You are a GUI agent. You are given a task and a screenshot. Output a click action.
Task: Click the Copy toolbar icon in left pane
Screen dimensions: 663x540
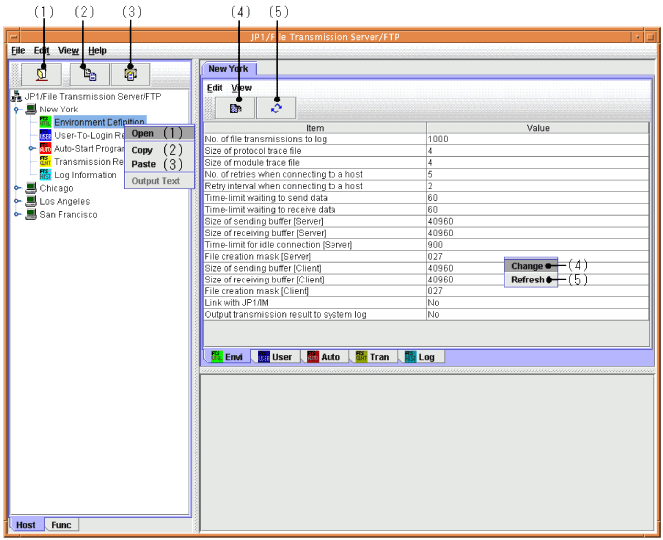coord(87,73)
